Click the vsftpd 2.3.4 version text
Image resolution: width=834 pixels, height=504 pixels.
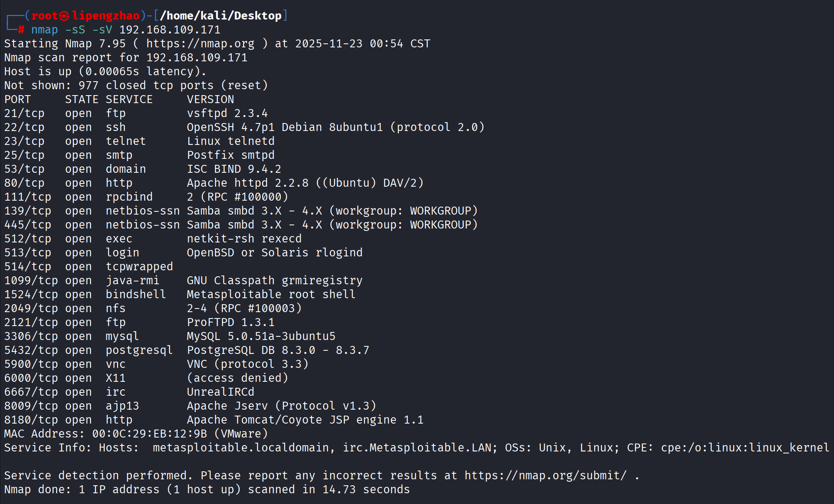[227, 113]
